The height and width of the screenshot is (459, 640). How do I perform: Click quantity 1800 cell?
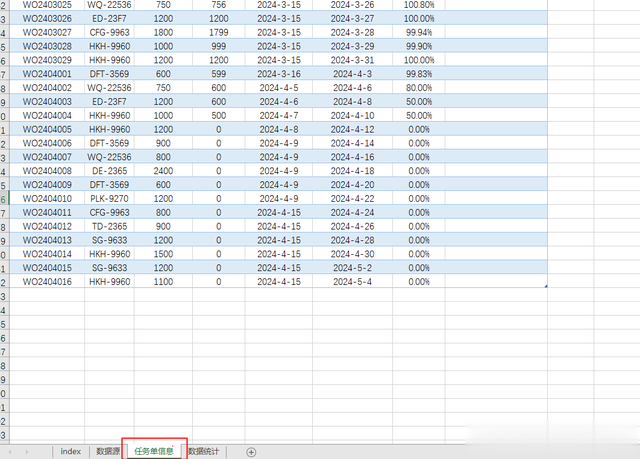(x=163, y=32)
